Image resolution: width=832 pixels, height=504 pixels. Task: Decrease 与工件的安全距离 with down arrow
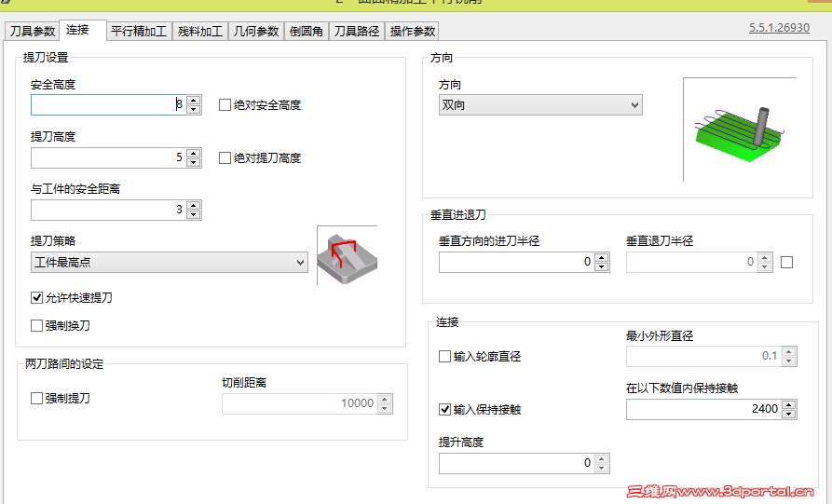194,214
